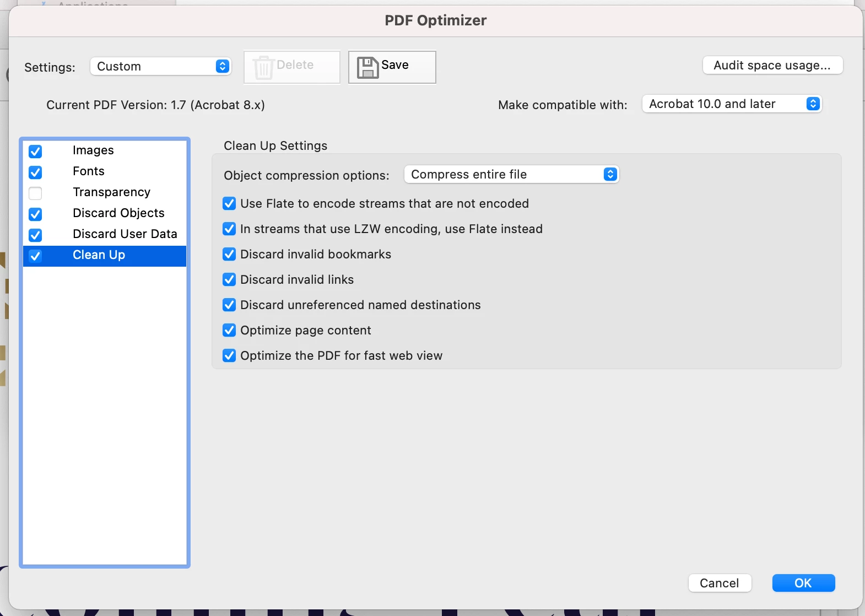Toggle LZW to Flate encoding checkbox
The image size is (865, 616).
pyautogui.click(x=229, y=229)
